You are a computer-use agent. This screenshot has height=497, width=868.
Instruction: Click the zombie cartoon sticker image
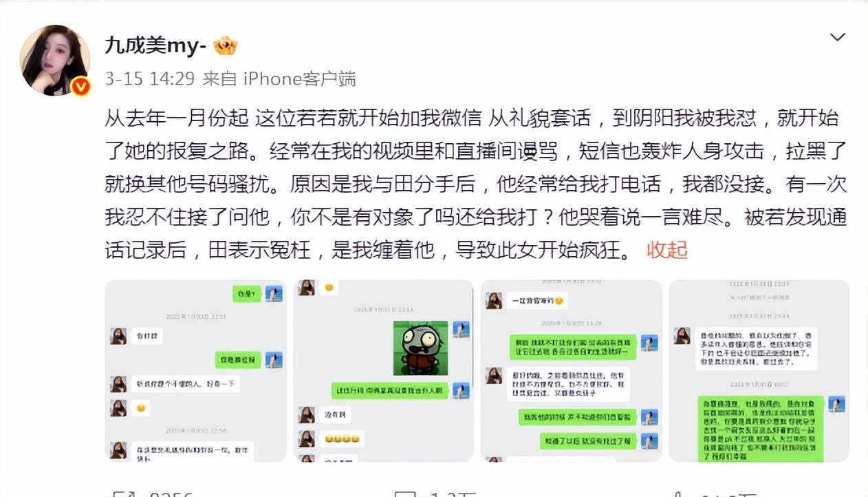click(x=420, y=348)
